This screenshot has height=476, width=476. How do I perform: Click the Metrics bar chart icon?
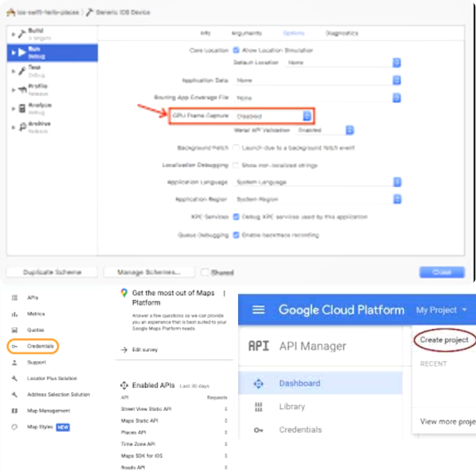tap(15, 314)
